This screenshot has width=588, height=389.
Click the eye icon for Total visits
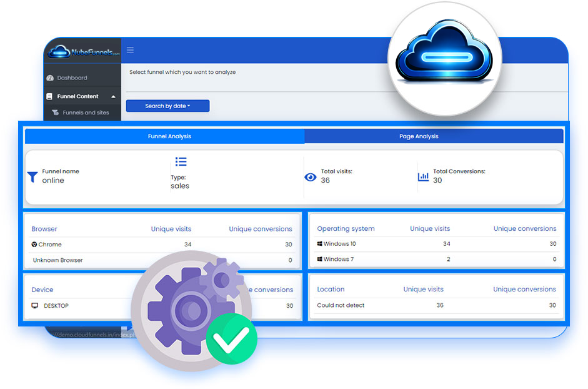[x=310, y=177]
